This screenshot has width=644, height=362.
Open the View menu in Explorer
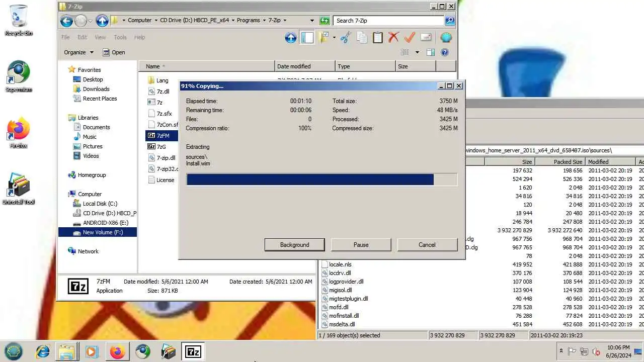(100, 37)
